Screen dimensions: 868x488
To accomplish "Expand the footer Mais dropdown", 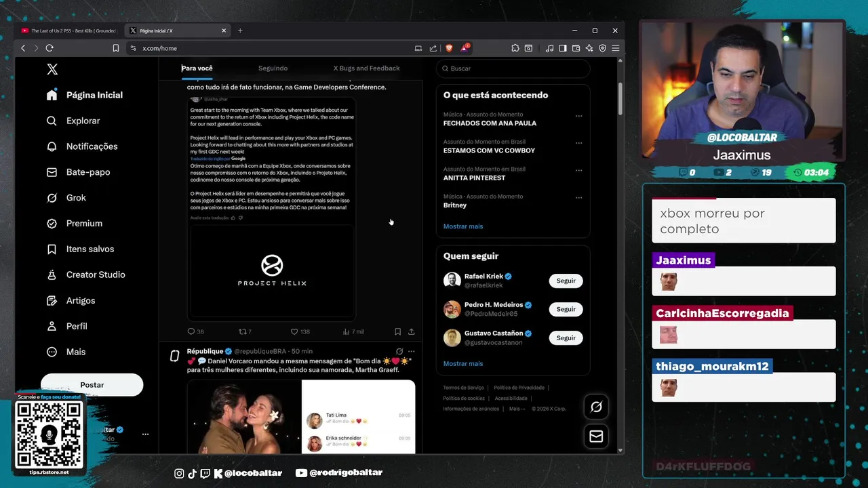I will point(517,409).
